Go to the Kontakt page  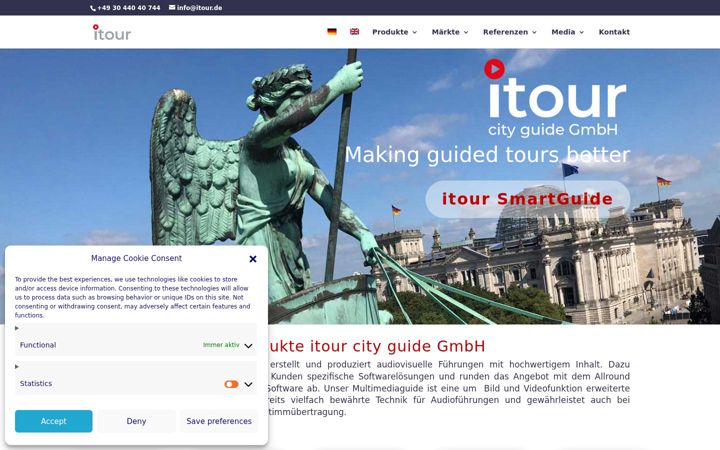tap(614, 32)
